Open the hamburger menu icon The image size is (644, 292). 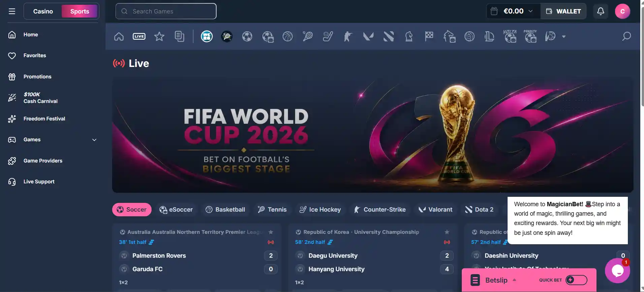pos(12,11)
